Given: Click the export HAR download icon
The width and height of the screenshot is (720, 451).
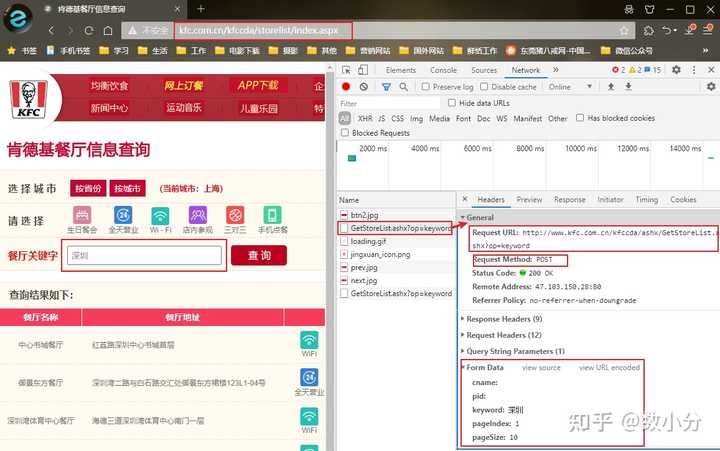Looking at the screenshot, I should pyautogui.click(x=628, y=86).
